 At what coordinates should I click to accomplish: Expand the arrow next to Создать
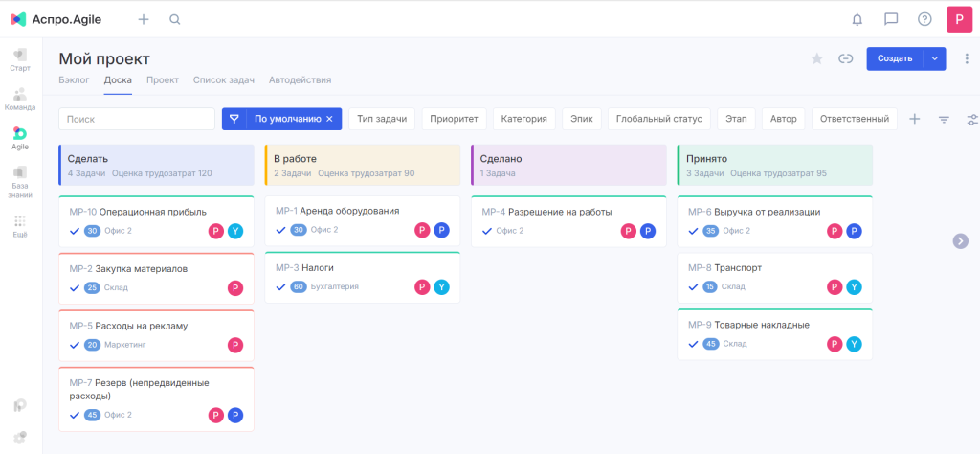935,58
